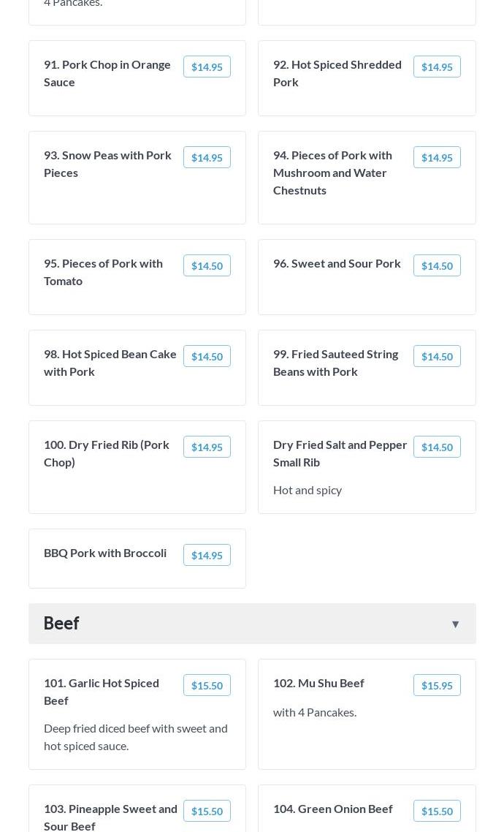Click price for Pork with Mushroom and Water Chestnuts
Viewport: 504px width, 832px height.
(x=436, y=157)
